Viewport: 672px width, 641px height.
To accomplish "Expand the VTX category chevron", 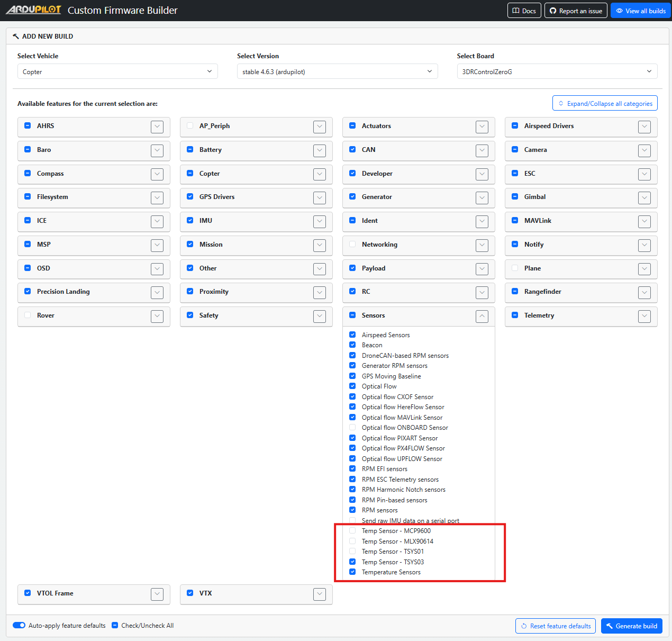I will (x=320, y=594).
